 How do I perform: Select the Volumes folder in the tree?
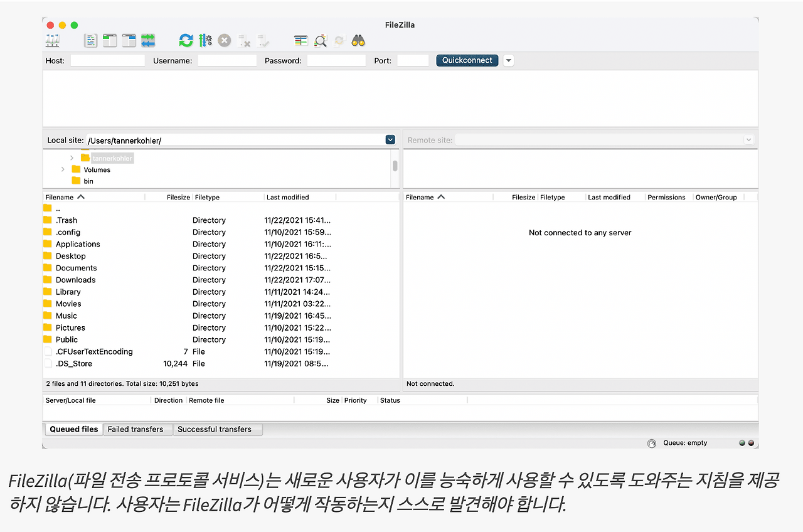point(97,170)
